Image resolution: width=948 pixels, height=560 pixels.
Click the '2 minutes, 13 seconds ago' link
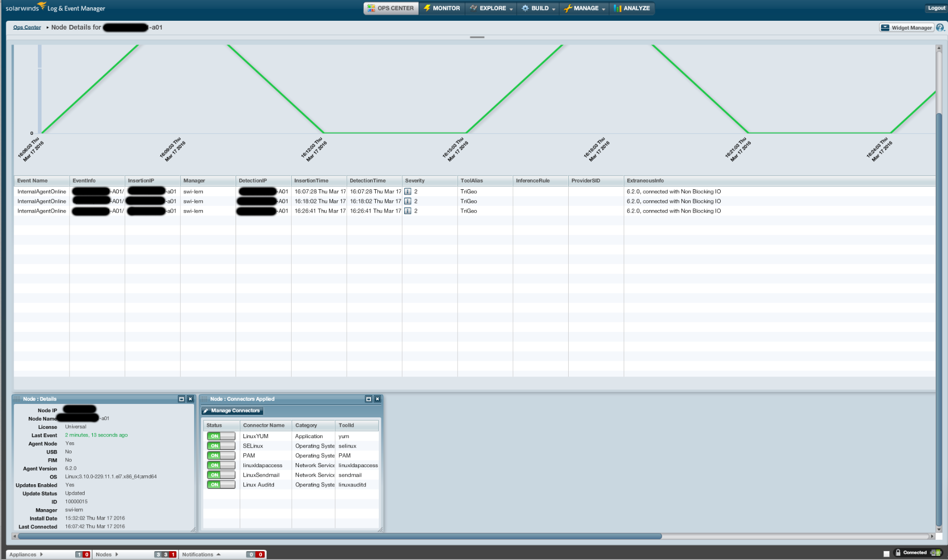tap(97, 435)
